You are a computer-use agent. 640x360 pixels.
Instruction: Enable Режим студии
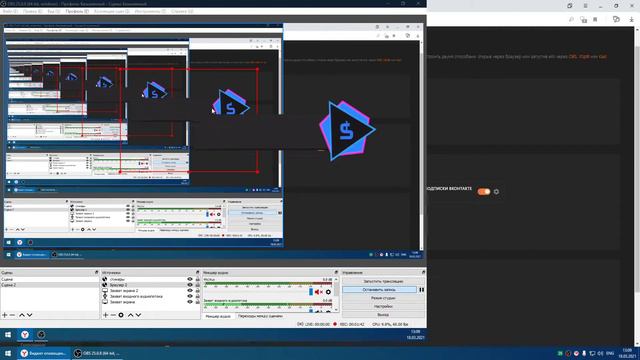383,298
